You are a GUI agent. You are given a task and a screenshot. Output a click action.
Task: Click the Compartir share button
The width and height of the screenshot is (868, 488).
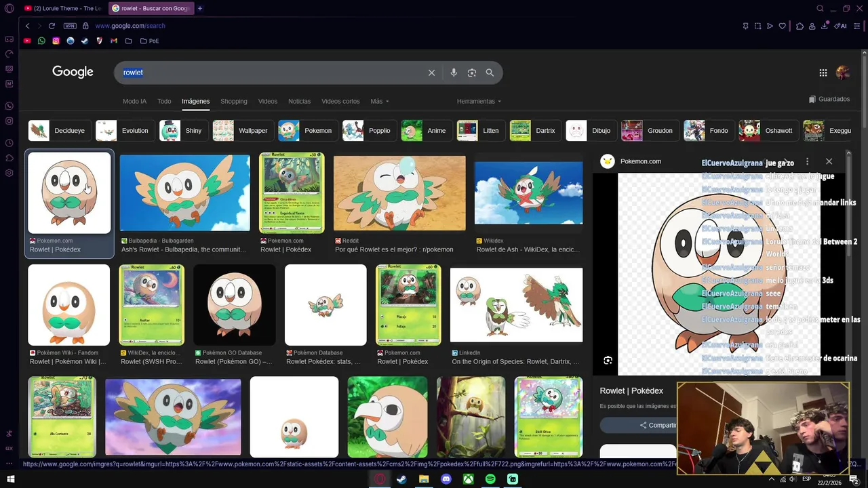657,425
